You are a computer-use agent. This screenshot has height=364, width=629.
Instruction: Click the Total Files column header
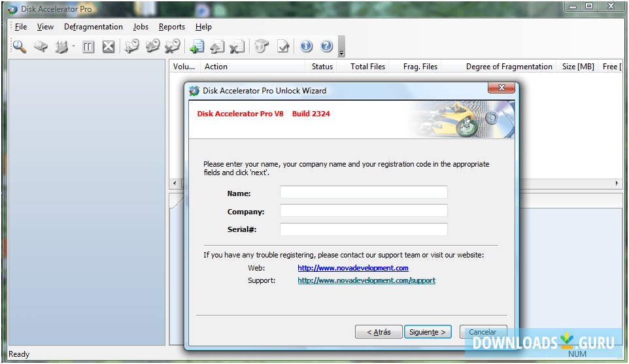[364, 67]
